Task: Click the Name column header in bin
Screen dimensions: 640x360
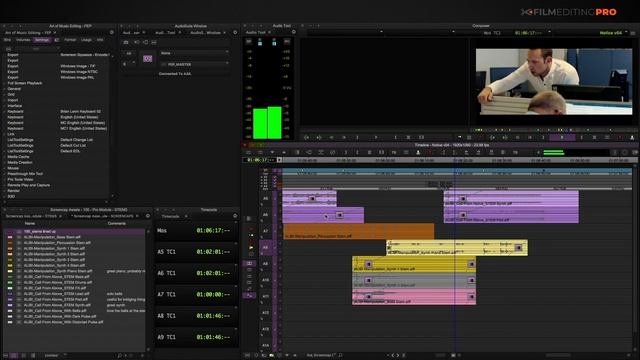Action: click(x=30, y=223)
